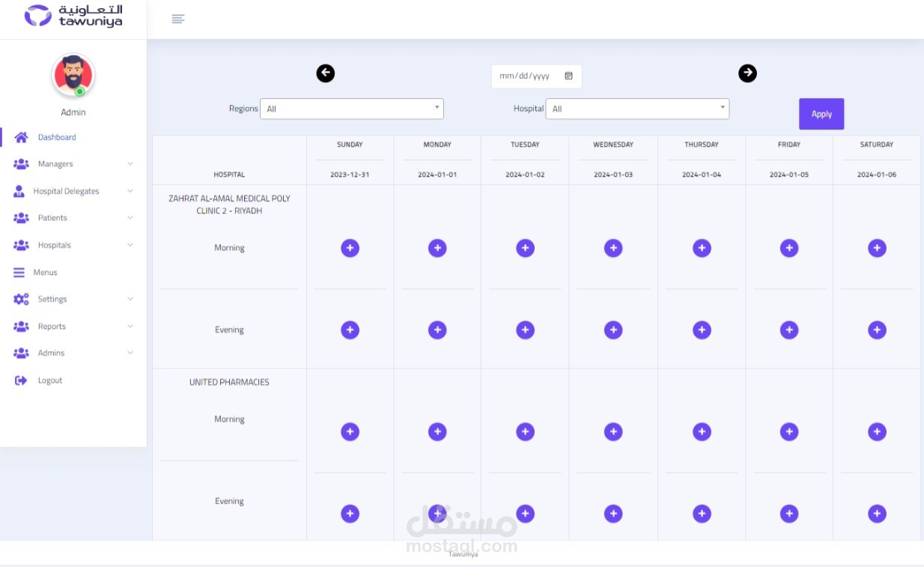Add Wednesday evening shift for Zahrat Al-Amal clinic
The height and width of the screenshot is (567, 924).
pos(613,330)
